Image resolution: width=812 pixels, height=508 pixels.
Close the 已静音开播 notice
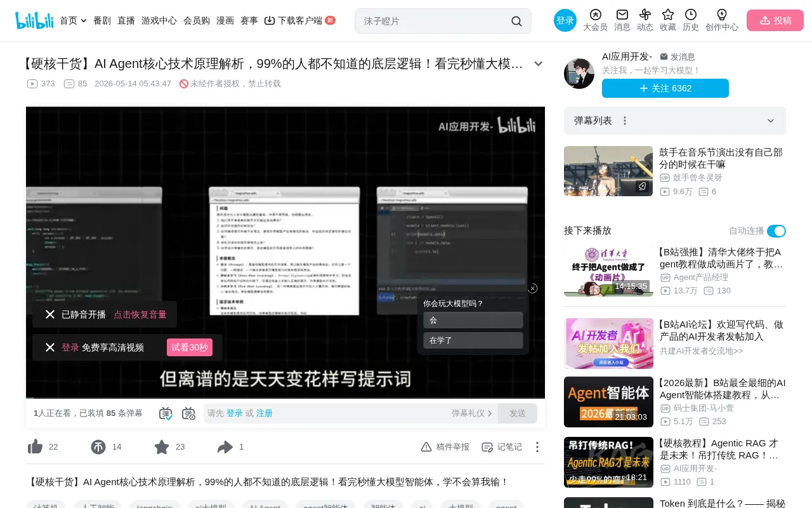(50, 314)
